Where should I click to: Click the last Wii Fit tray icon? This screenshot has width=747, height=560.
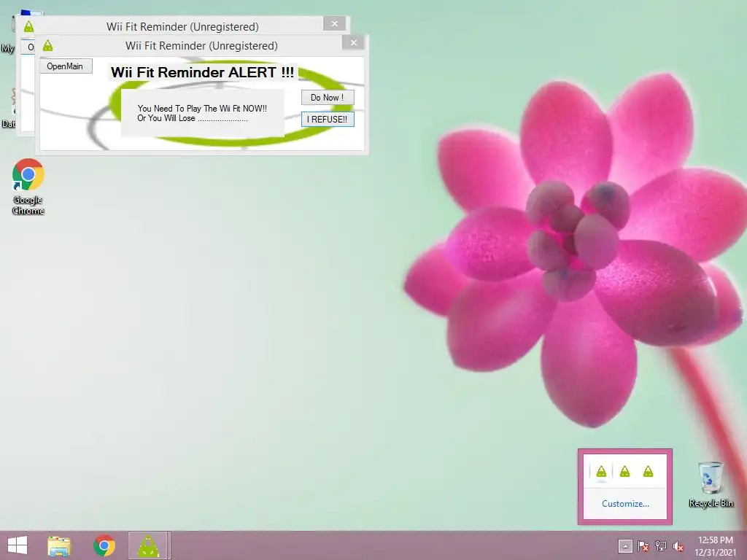click(648, 472)
